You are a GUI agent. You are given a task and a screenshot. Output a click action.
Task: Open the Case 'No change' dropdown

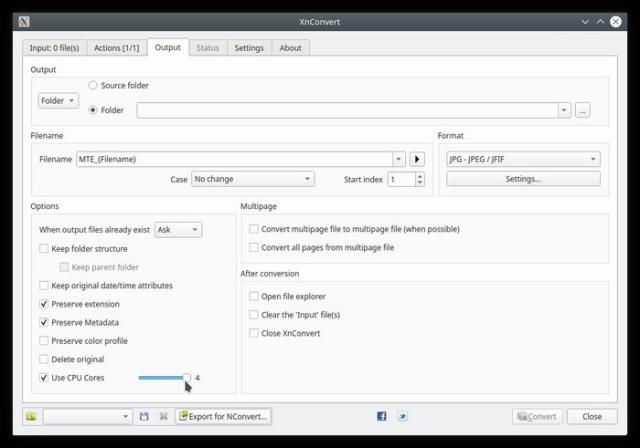[x=252, y=179]
